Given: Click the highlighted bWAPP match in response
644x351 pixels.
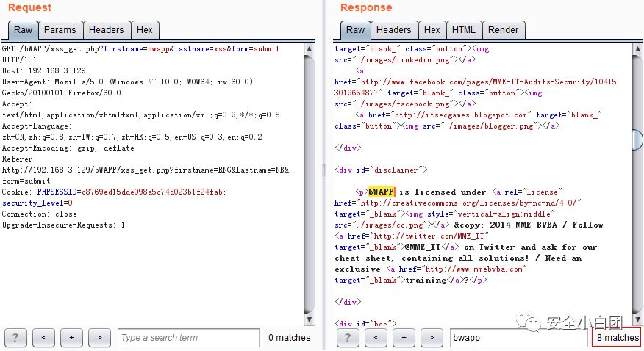Looking at the screenshot, I should (381, 192).
